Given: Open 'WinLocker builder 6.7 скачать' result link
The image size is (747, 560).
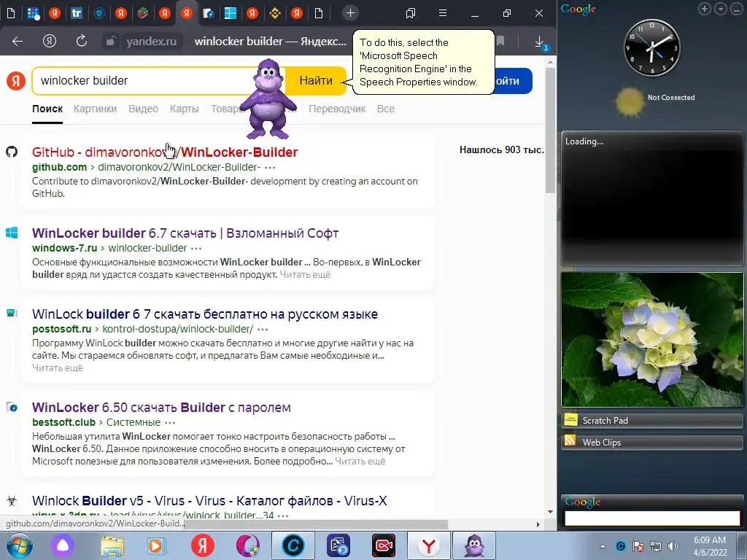Looking at the screenshot, I should point(185,233).
